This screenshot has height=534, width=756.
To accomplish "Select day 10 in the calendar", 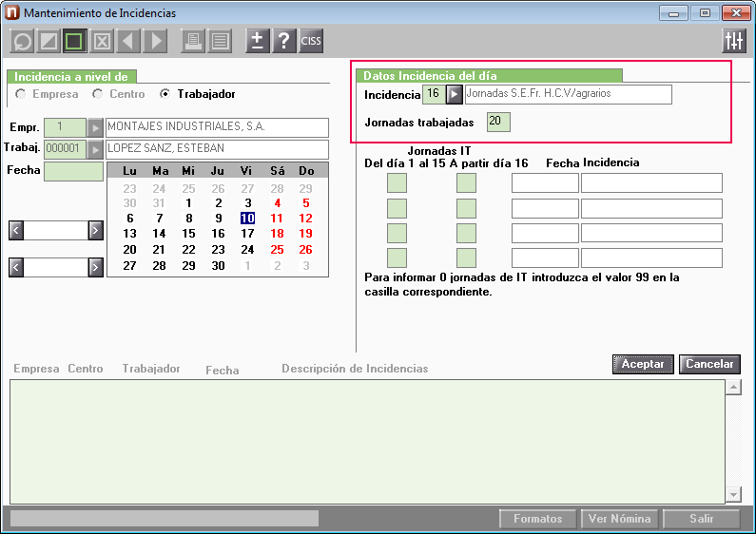I will (247, 219).
